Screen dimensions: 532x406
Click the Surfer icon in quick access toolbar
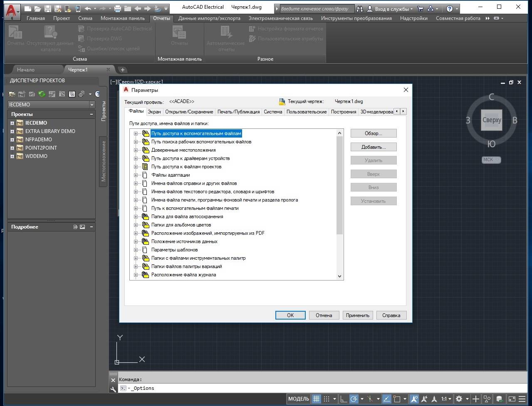(157, 8)
